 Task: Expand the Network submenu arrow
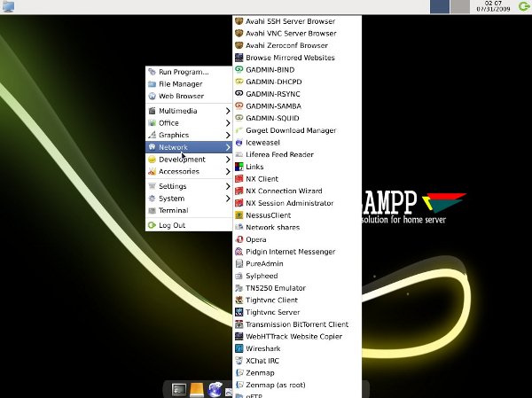(228, 147)
